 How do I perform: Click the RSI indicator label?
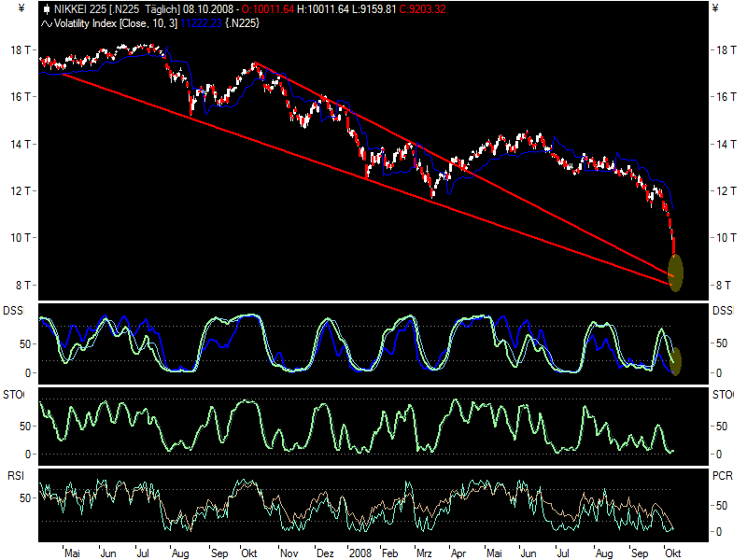(x=15, y=476)
